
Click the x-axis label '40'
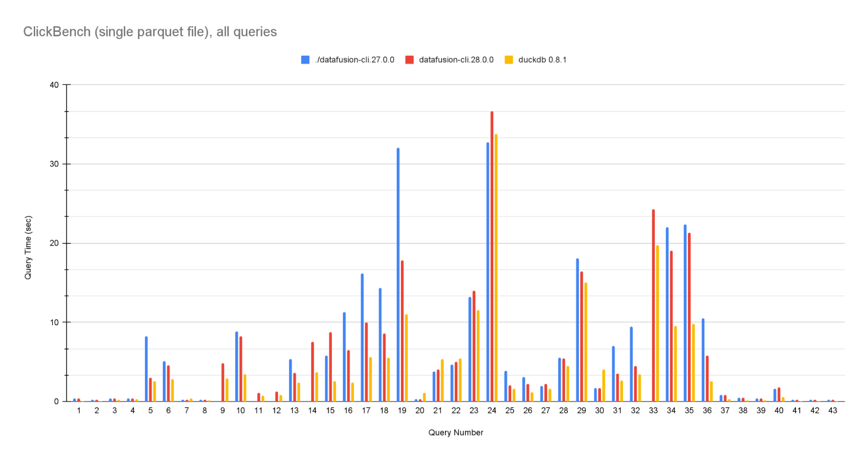pos(779,411)
